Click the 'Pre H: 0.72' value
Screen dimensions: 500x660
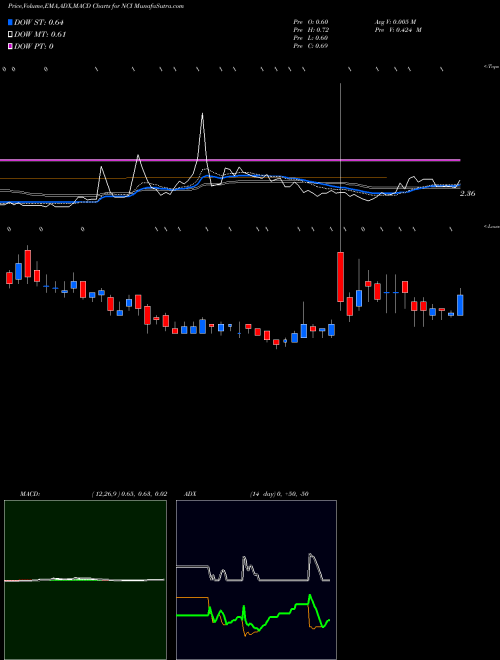click(x=311, y=30)
